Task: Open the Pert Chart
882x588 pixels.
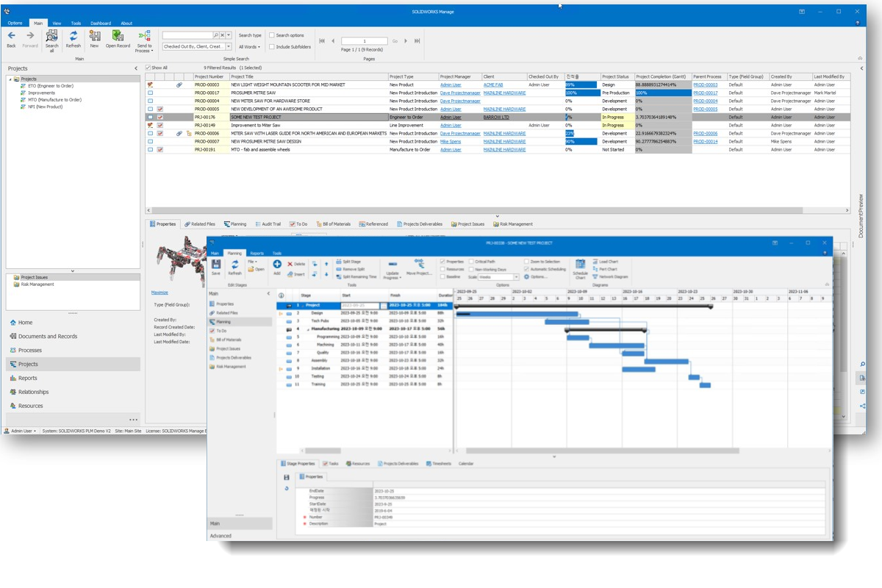Action: coord(605,269)
